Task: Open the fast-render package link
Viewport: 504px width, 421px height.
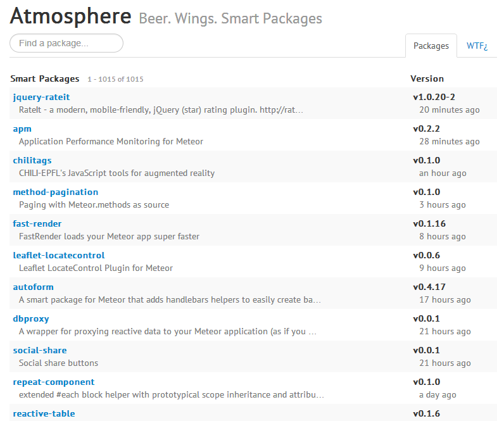Action: [x=37, y=223]
